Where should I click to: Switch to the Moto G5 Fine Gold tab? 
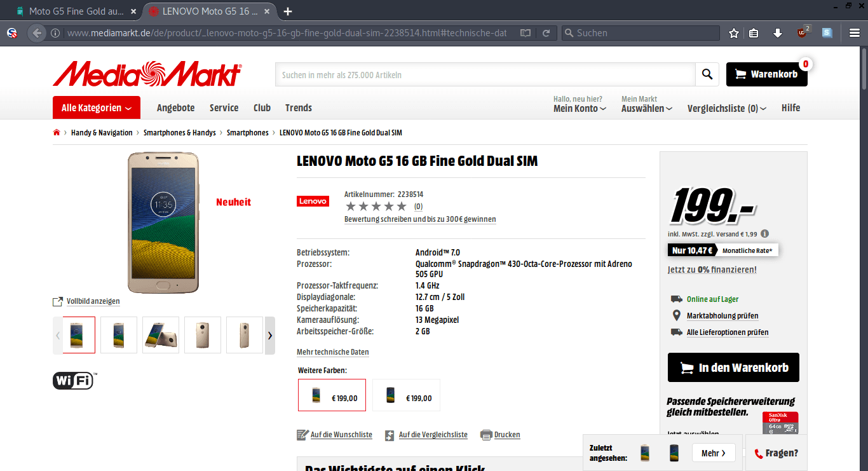click(76, 11)
